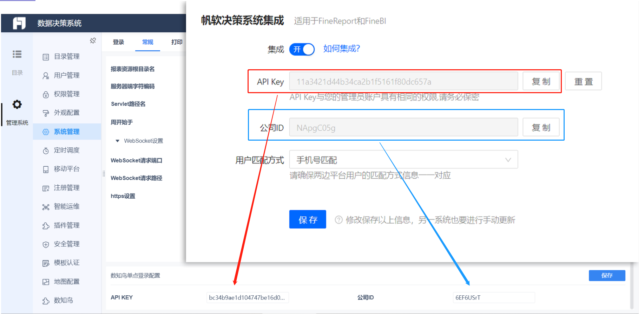Open the 用户匹配方式 dropdown
The image size is (644, 314).
tap(403, 160)
